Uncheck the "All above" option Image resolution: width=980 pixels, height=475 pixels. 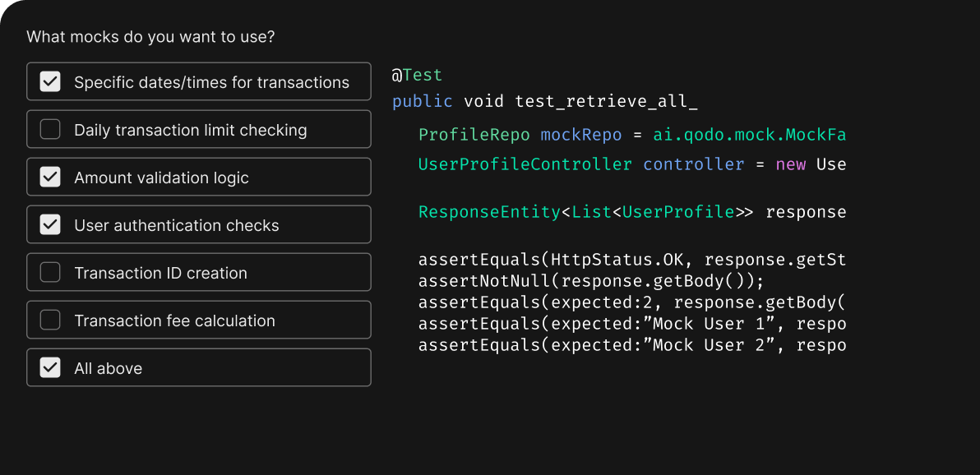pyautogui.click(x=49, y=367)
